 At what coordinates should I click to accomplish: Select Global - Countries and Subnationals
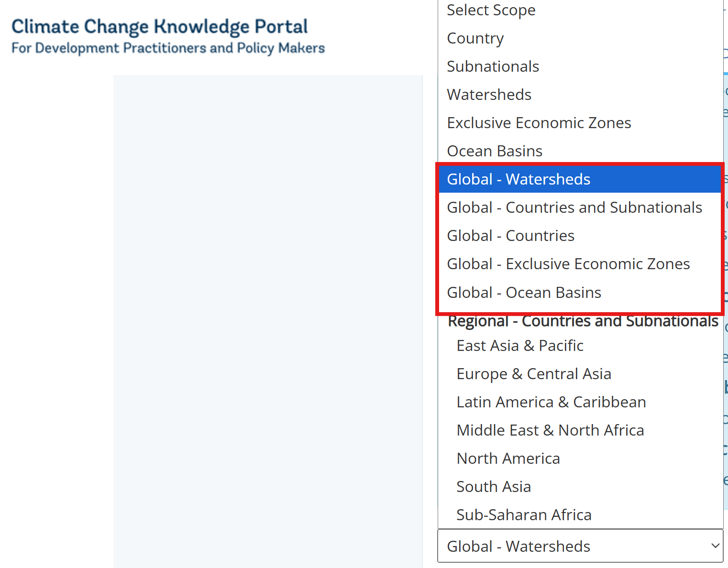pos(574,208)
